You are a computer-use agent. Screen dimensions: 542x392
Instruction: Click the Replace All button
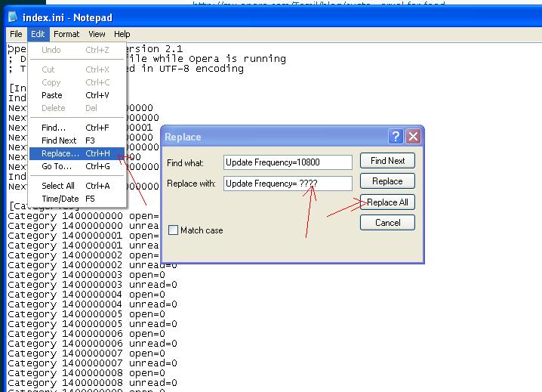387,202
